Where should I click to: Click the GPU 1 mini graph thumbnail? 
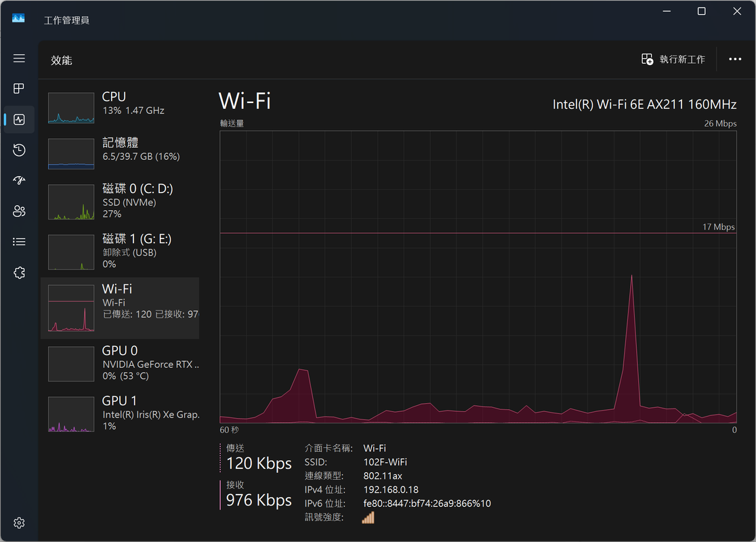[71, 414]
